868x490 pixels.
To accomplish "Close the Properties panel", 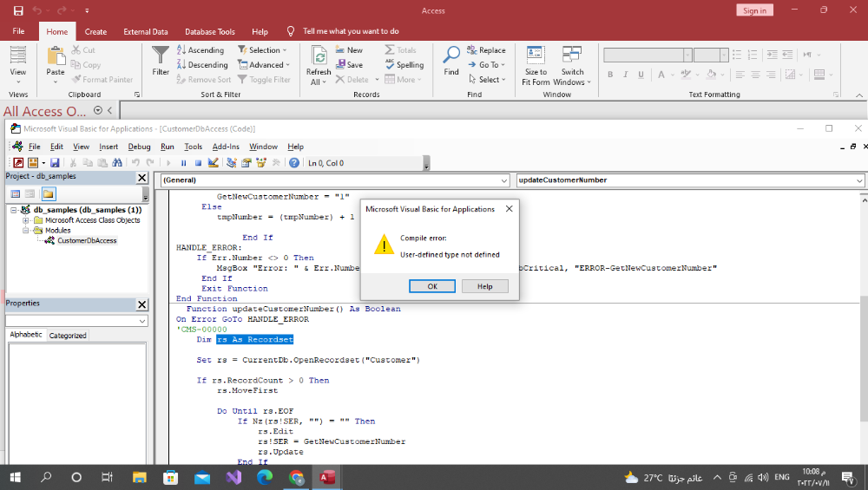I will 142,304.
